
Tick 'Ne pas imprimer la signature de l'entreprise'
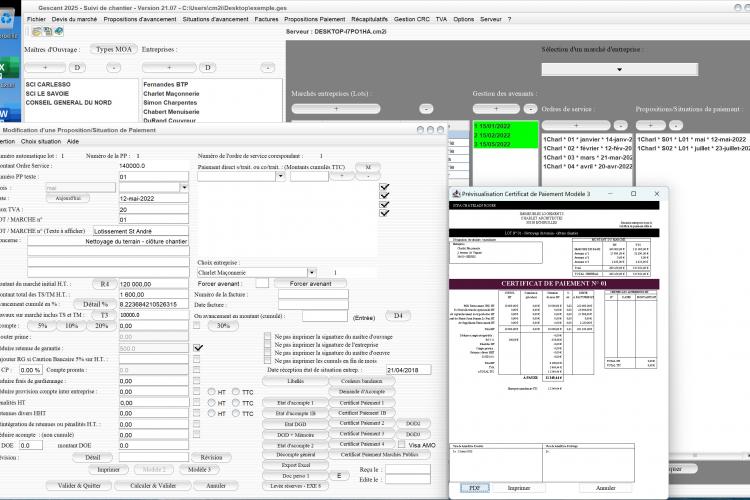tap(267, 345)
